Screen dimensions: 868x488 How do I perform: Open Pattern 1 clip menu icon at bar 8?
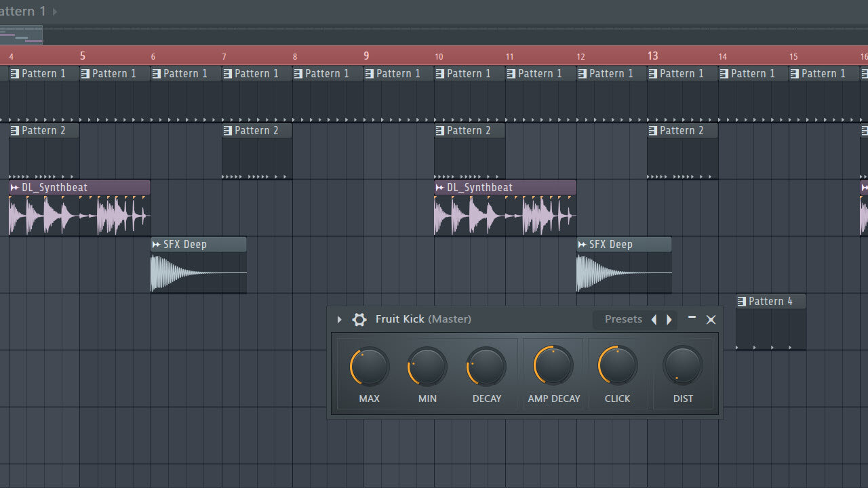point(298,74)
